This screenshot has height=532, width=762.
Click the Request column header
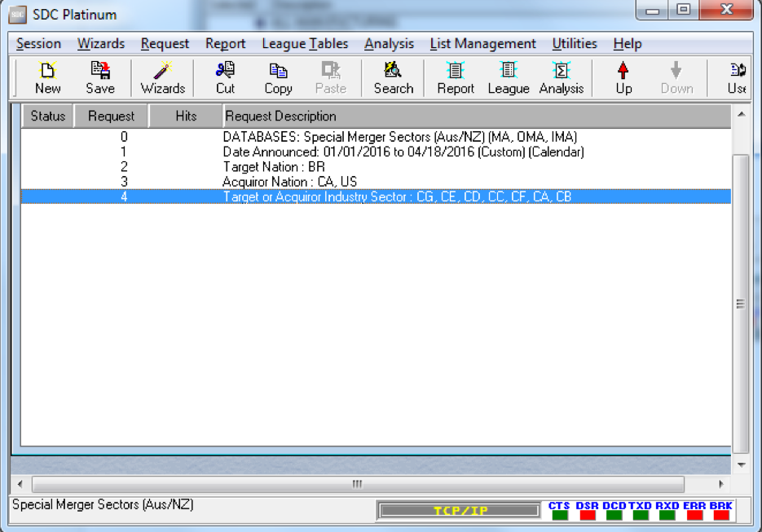[111, 117]
